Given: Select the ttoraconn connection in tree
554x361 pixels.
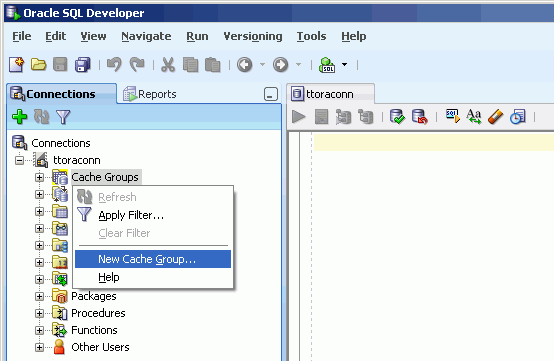Looking at the screenshot, I should coord(77,160).
